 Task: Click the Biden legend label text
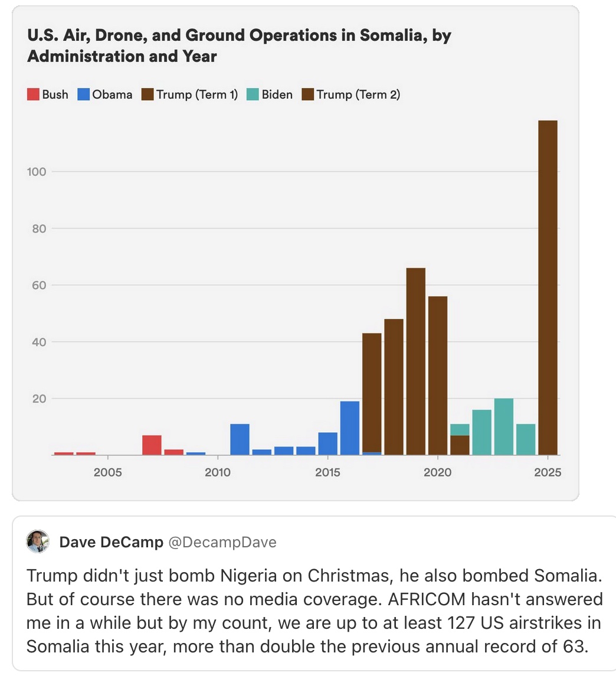[x=277, y=94]
